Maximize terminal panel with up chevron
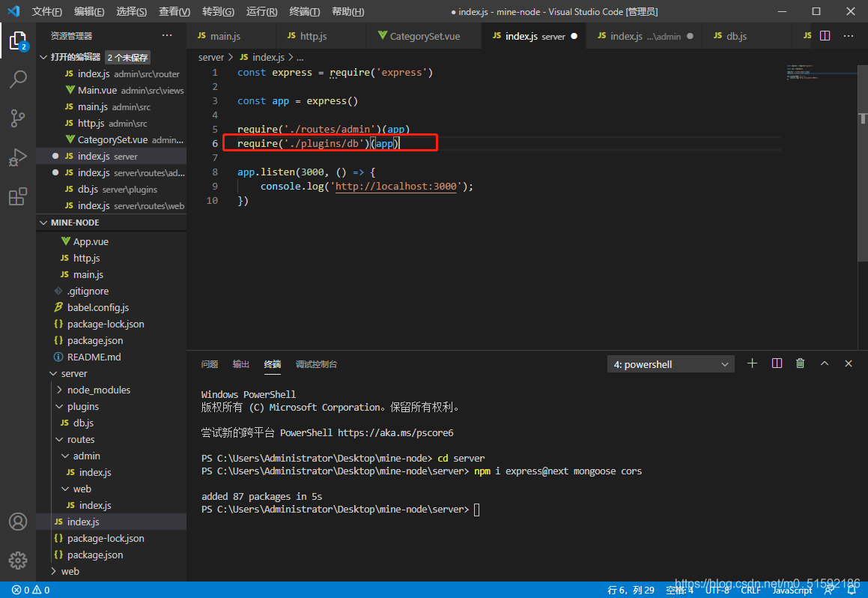 (825, 363)
